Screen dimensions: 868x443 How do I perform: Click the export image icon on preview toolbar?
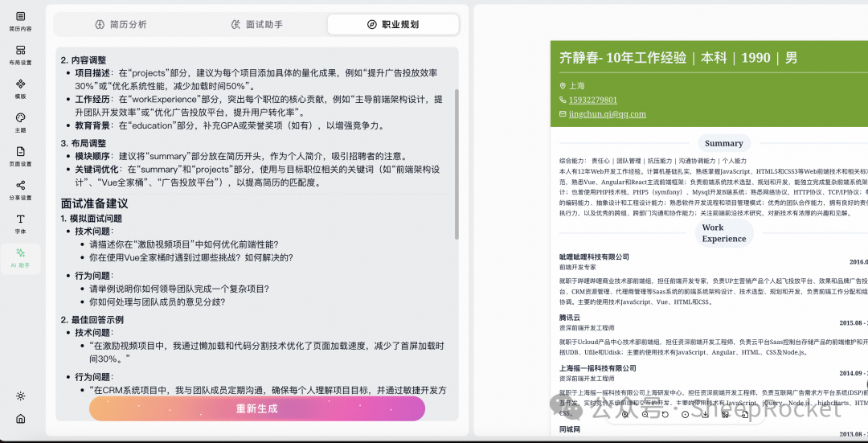[x=725, y=414]
